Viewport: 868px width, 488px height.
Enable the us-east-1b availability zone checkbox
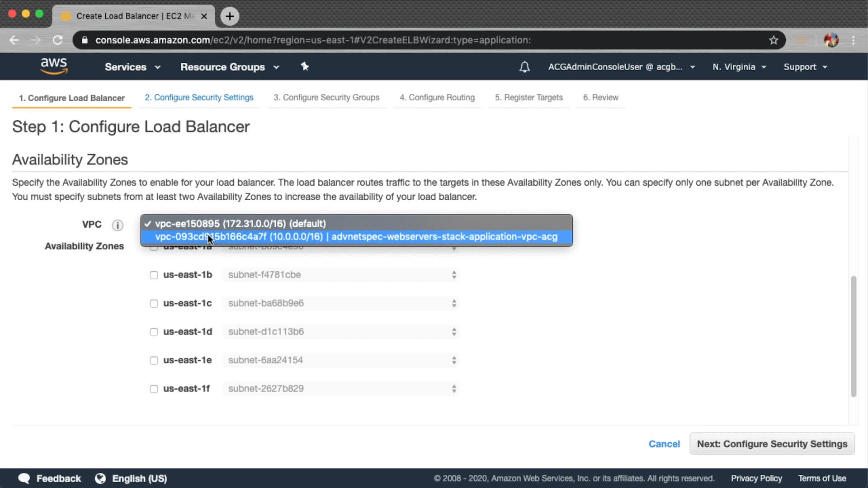coord(154,275)
